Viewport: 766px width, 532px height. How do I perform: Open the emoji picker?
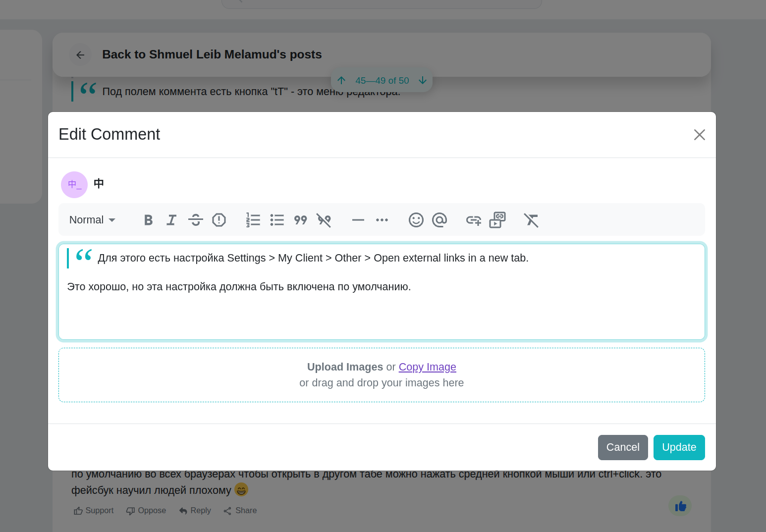tap(416, 220)
